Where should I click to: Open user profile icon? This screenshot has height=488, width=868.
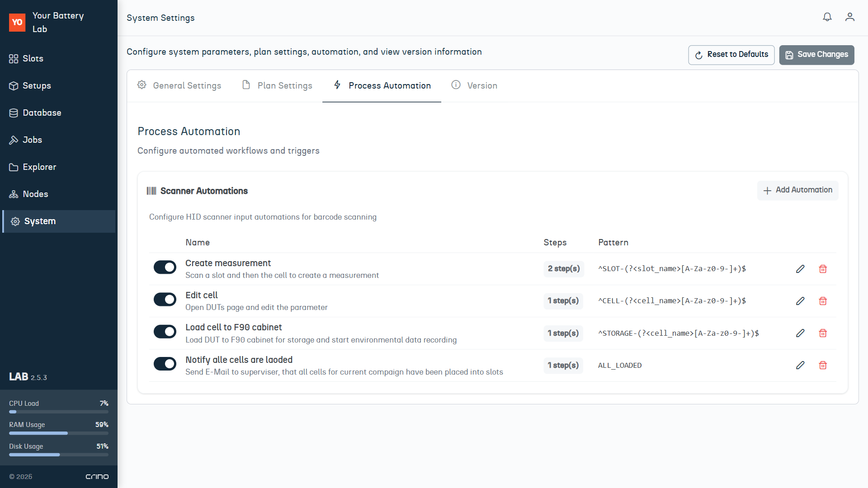(849, 17)
